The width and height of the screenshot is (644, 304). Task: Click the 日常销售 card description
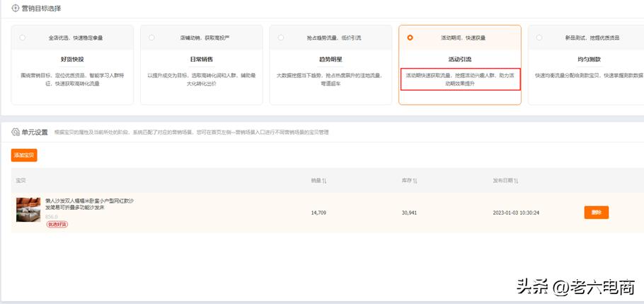202,80
